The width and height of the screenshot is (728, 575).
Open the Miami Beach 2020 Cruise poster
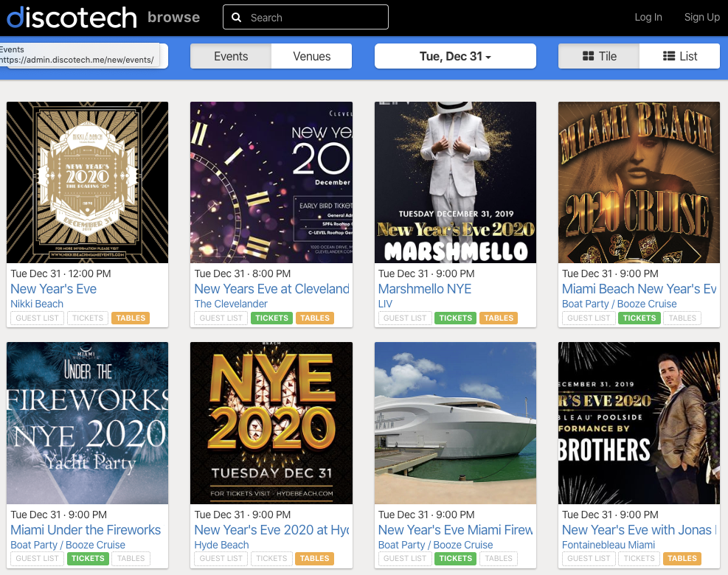pyautogui.click(x=639, y=182)
